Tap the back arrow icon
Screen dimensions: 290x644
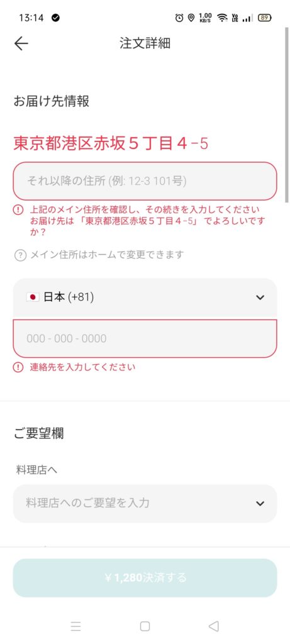(21, 43)
